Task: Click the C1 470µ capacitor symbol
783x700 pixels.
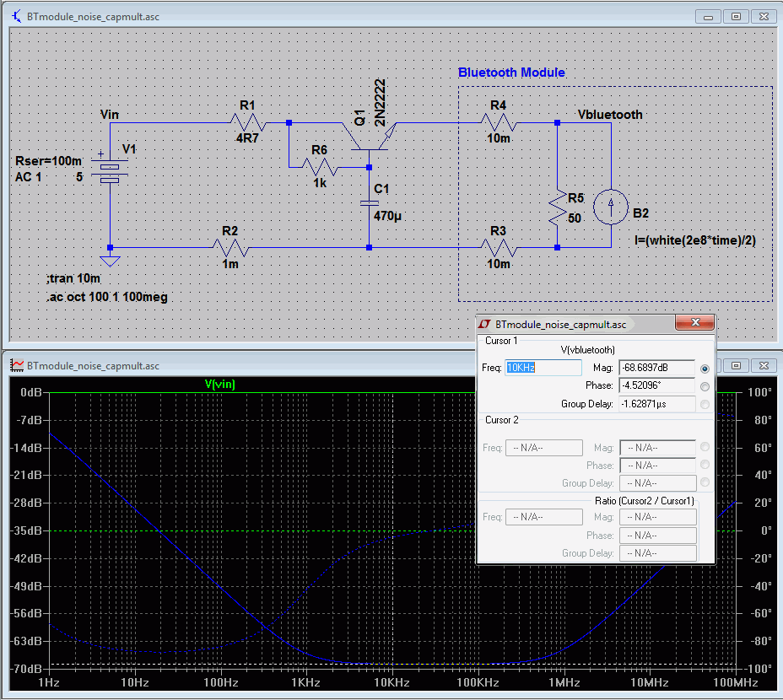Action: [x=369, y=203]
